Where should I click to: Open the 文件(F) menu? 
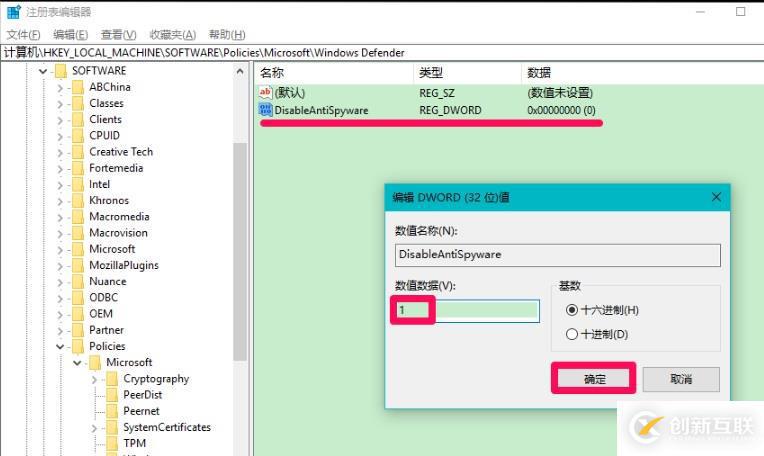(23, 35)
